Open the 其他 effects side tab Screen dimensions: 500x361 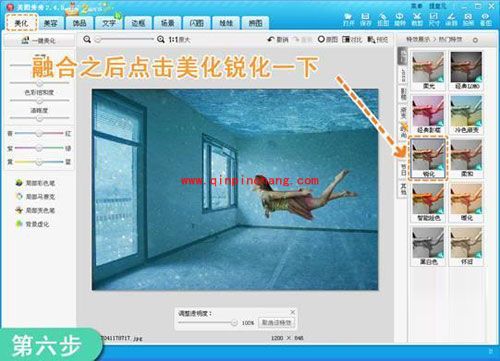coord(403,189)
